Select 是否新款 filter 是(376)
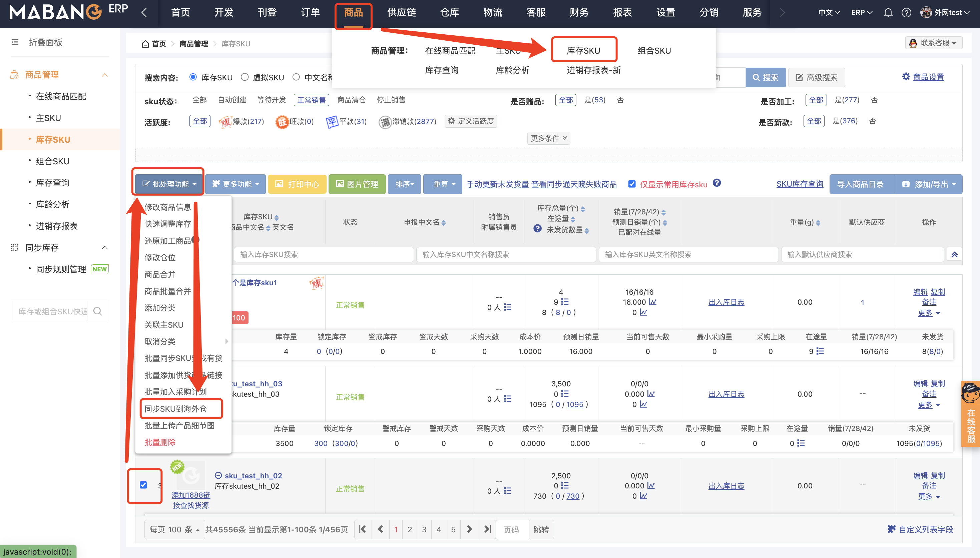The width and height of the screenshot is (980, 558). [x=845, y=121]
